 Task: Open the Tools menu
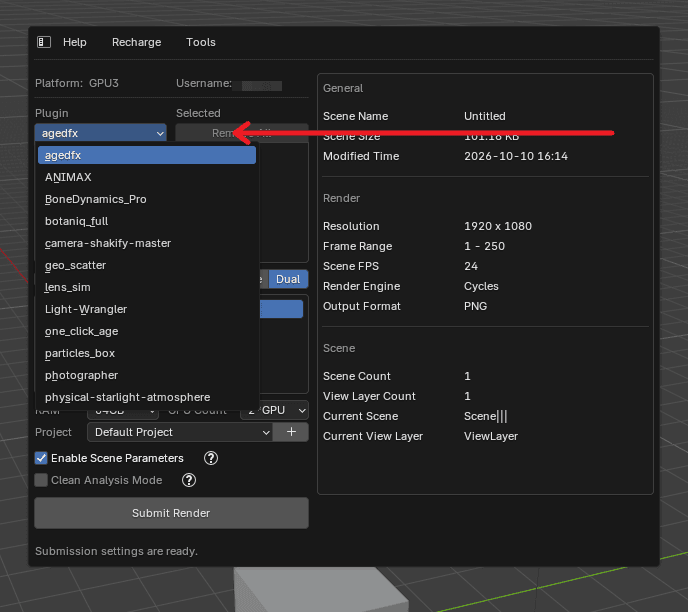pyautogui.click(x=201, y=42)
